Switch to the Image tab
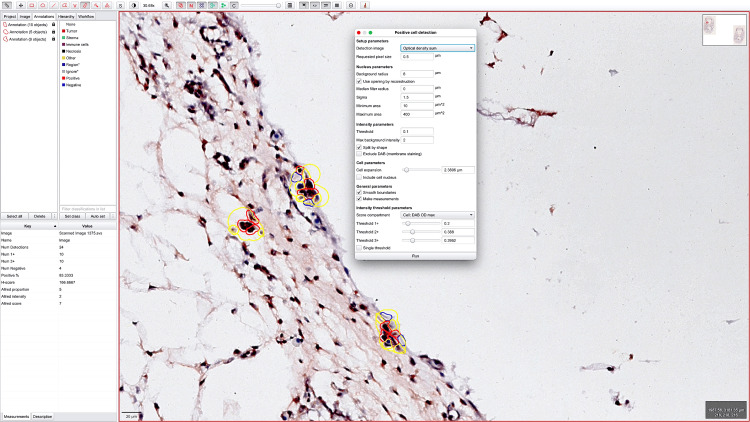This screenshot has width=750, height=422. pyautogui.click(x=25, y=16)
